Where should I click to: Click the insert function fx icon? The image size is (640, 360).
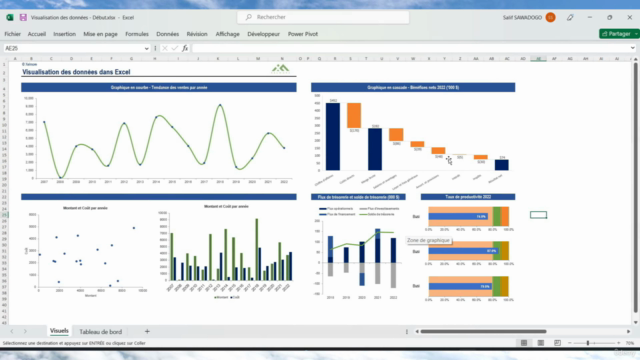[x=185, y=48]
